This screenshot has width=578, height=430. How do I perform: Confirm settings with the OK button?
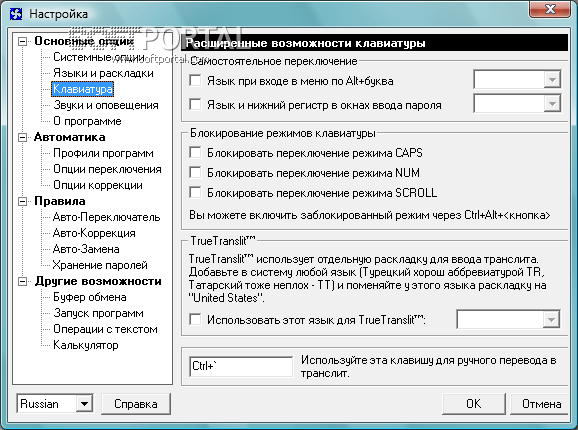click(473, 404)
